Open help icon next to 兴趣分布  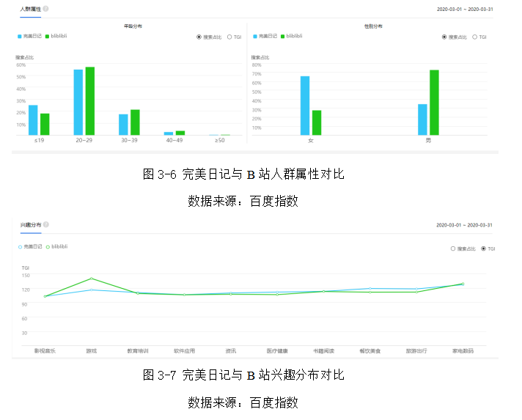click(46, 224)
